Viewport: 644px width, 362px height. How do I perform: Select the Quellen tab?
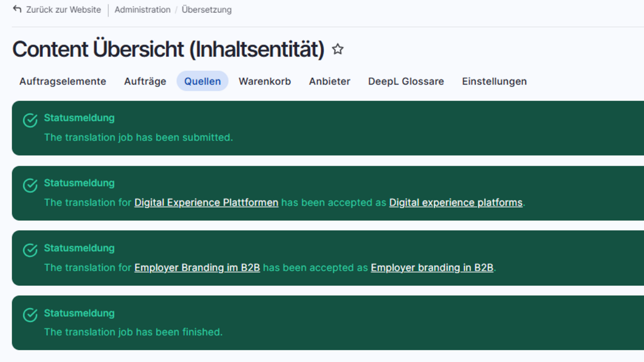(202, 82)
